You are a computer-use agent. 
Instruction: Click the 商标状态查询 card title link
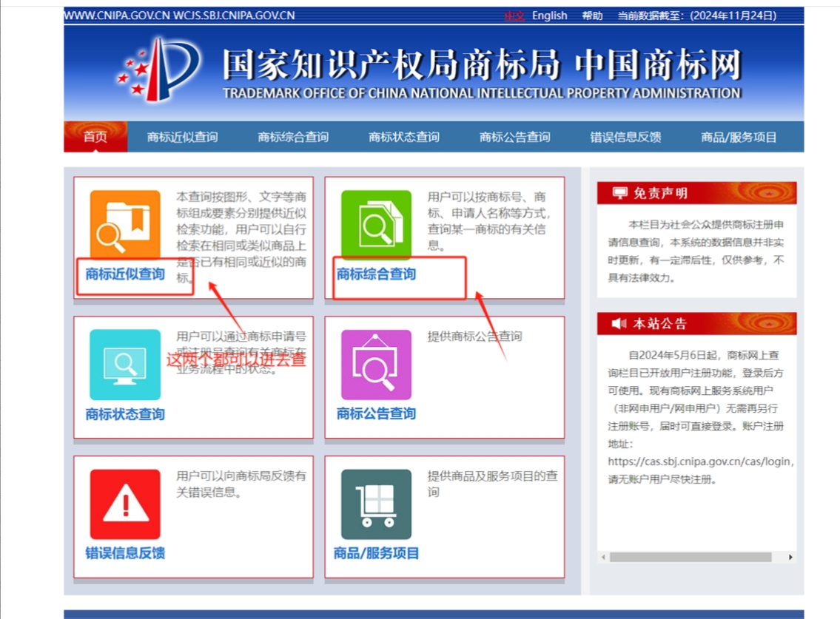point(125,414)
